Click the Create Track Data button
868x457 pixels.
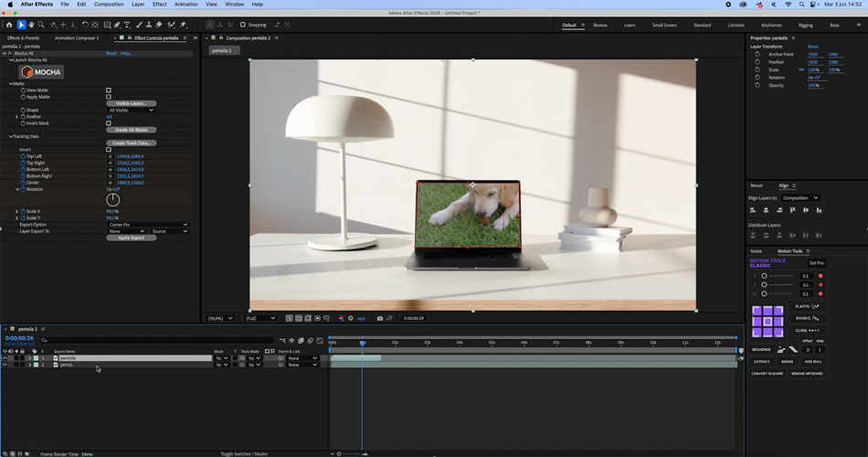[132, 143]
